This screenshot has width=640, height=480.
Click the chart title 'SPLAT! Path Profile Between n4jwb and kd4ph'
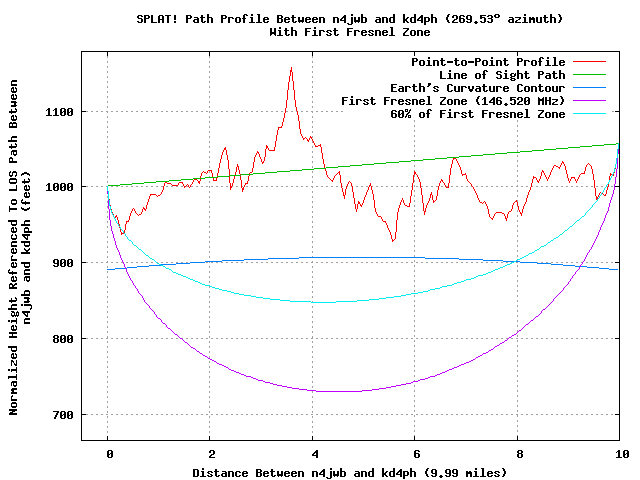coord(349,19)
